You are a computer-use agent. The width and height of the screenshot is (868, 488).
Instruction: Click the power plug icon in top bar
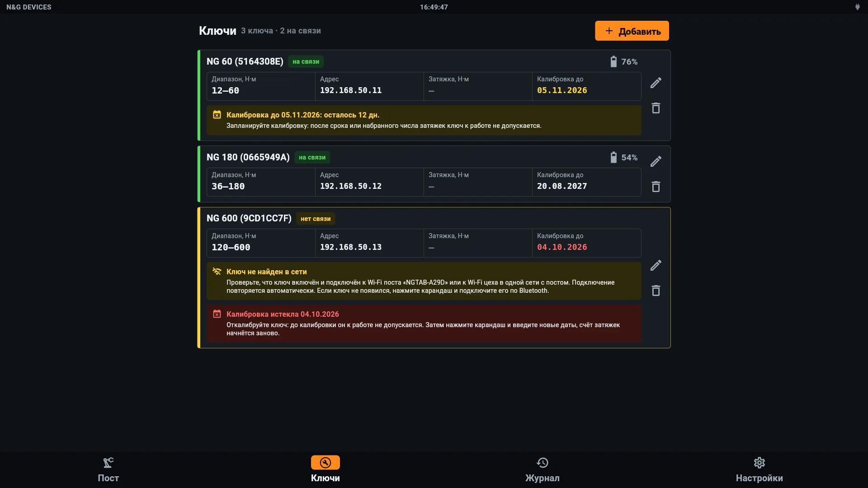pyautogui.click(x=857, y=7)
